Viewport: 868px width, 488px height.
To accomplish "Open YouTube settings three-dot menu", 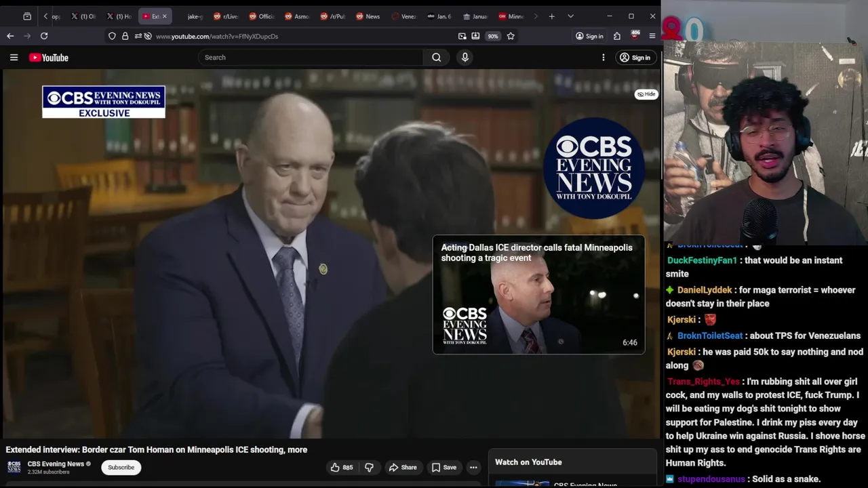I will click(603, 58).
